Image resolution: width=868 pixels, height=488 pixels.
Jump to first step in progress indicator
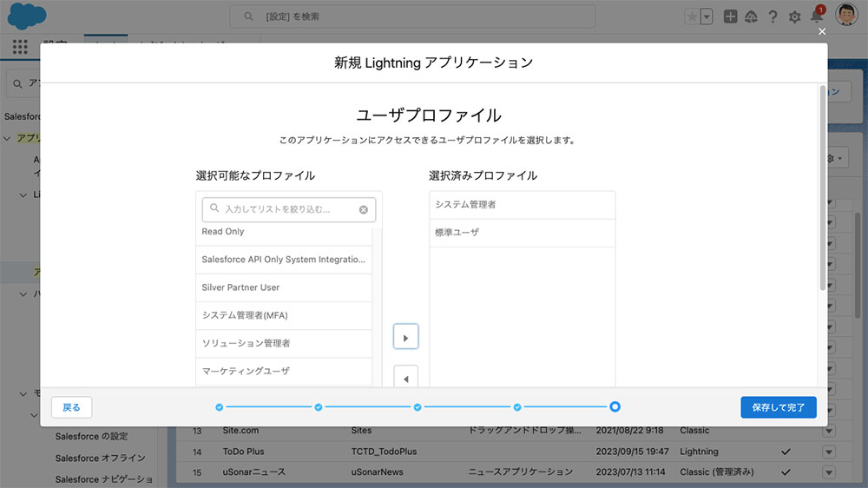[219, 406]
